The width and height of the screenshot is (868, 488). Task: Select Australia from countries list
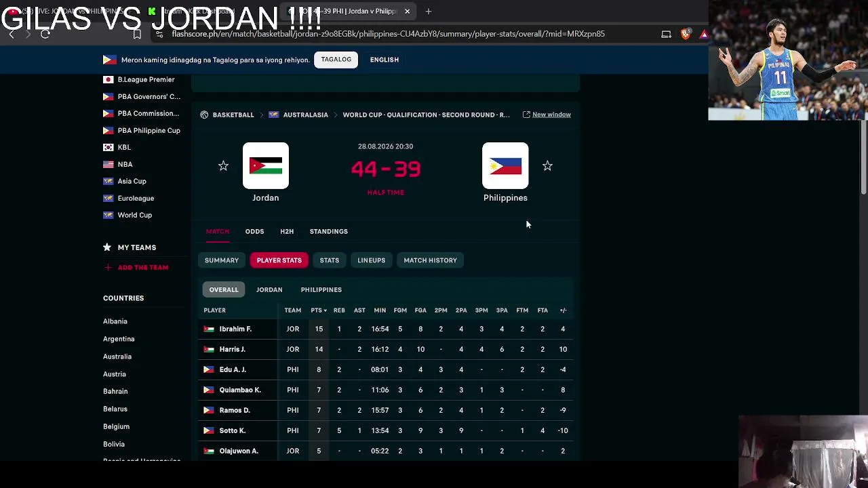[x=117, y=357]
